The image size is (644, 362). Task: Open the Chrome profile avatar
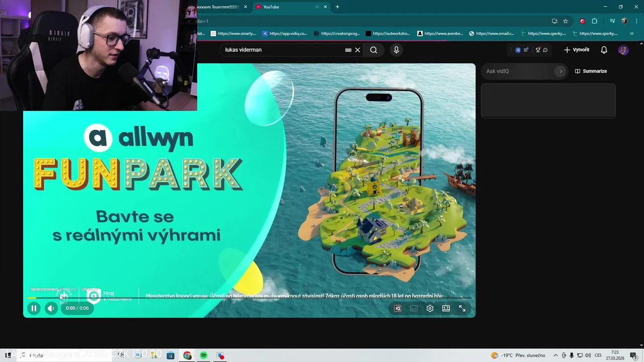tap(624, 21)
